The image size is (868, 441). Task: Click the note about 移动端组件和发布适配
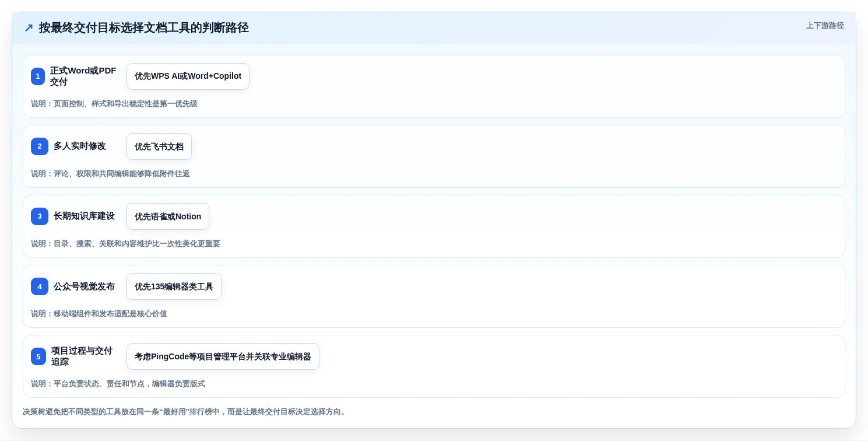99,314
